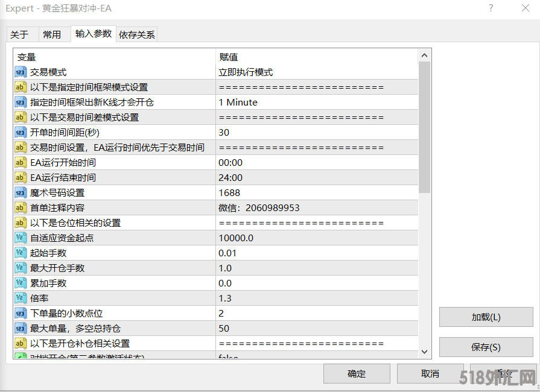
Task: Click the icon next to 倍率 row
Action: (x=21, y=299)
